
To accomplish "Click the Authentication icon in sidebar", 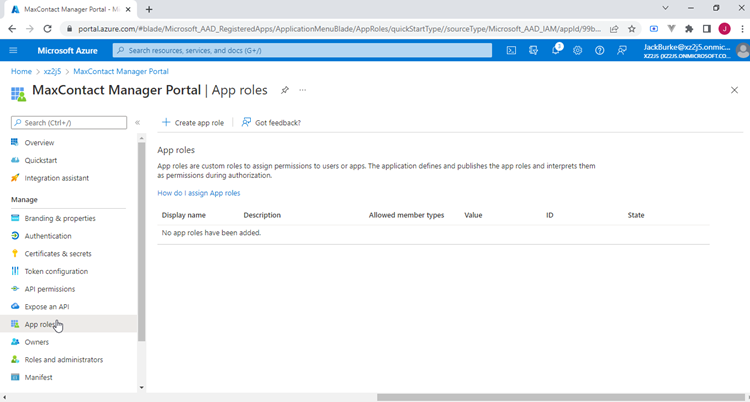I will [15, 236].
